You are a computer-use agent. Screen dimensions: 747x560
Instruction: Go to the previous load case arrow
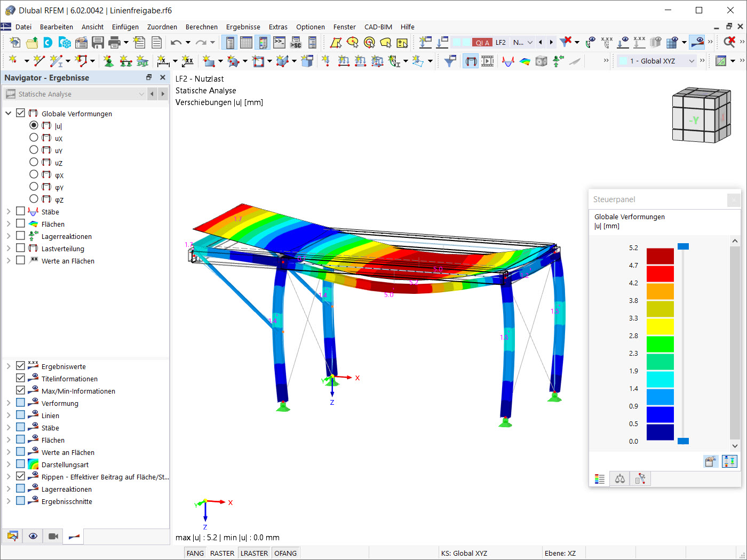541,42
